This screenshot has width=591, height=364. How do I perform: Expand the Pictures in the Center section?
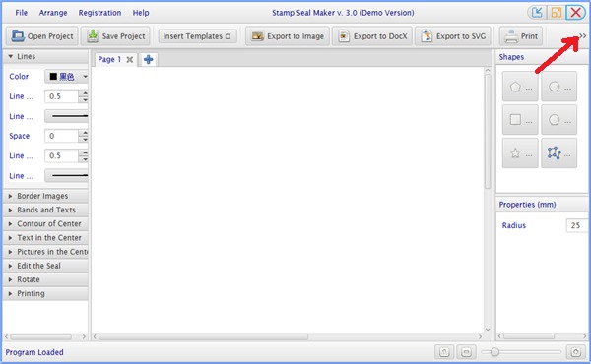45,252
